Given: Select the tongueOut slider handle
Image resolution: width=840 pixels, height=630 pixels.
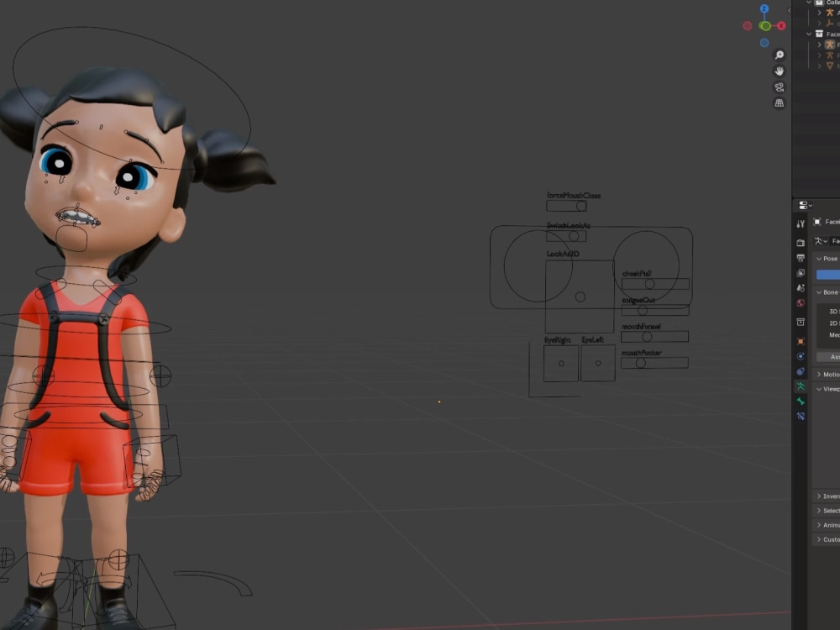Looking at the screenshot, I should [643, 310].
